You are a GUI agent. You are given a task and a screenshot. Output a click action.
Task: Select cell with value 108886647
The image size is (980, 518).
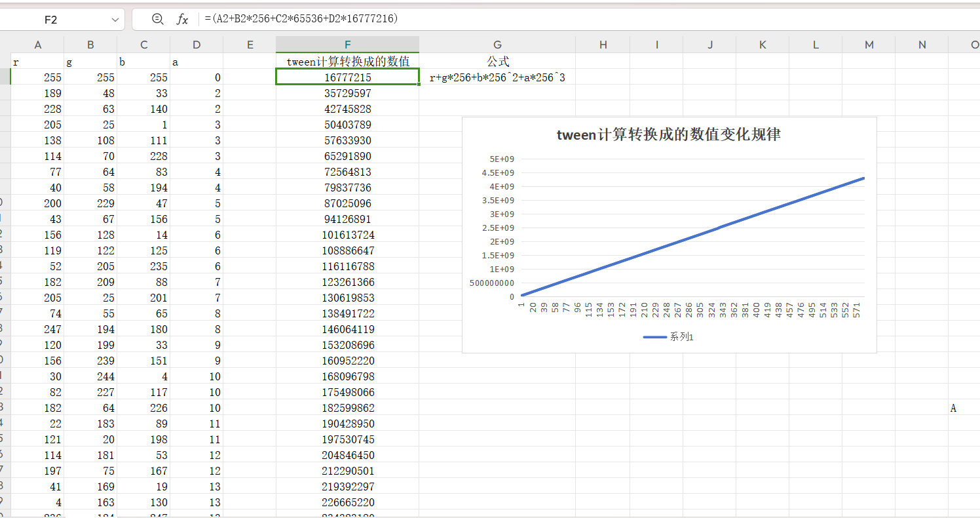pyautogui.click(x=348, y=250)
